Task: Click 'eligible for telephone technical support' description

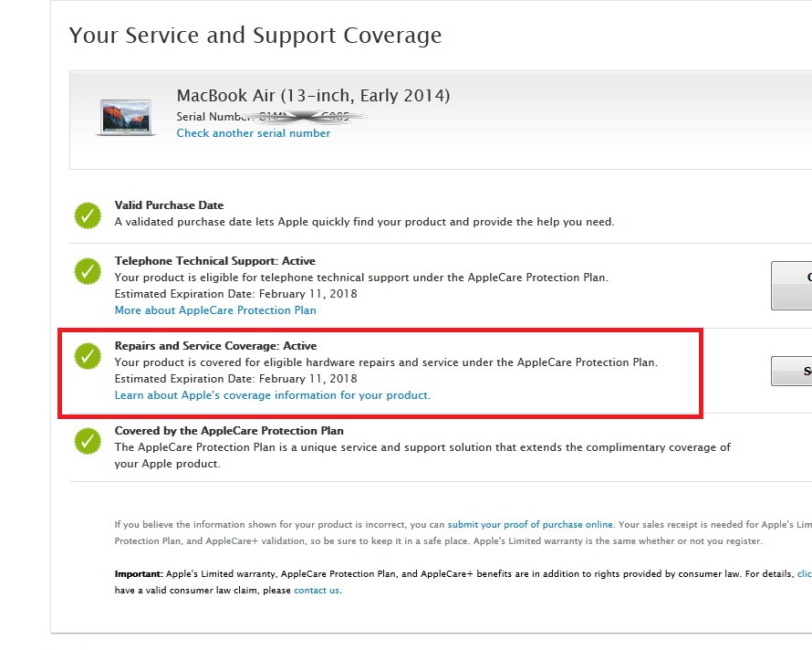Action: (361, 278)
